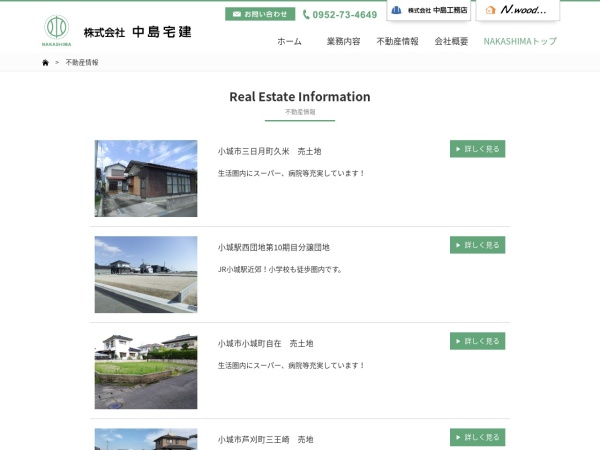View details for 小城市芦刈町三王崎 売地
Viewport: 600px width, 450px height.
click(x=478, y=437)
